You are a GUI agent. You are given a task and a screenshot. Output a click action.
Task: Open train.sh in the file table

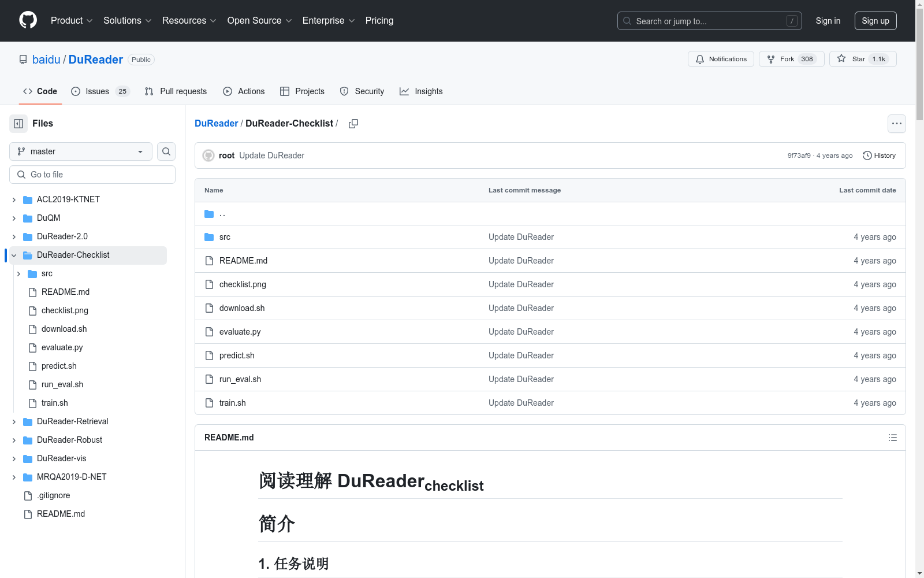232,403
